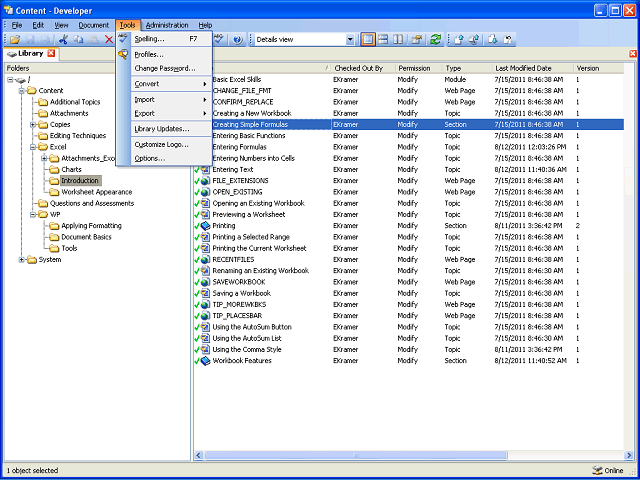Choose Options... from Tools menu
640x480 pixels.
171,158
